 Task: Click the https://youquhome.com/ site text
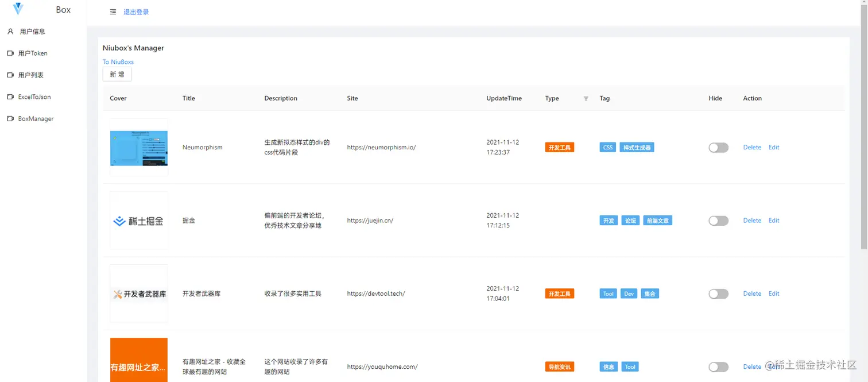tap(382, 366)
